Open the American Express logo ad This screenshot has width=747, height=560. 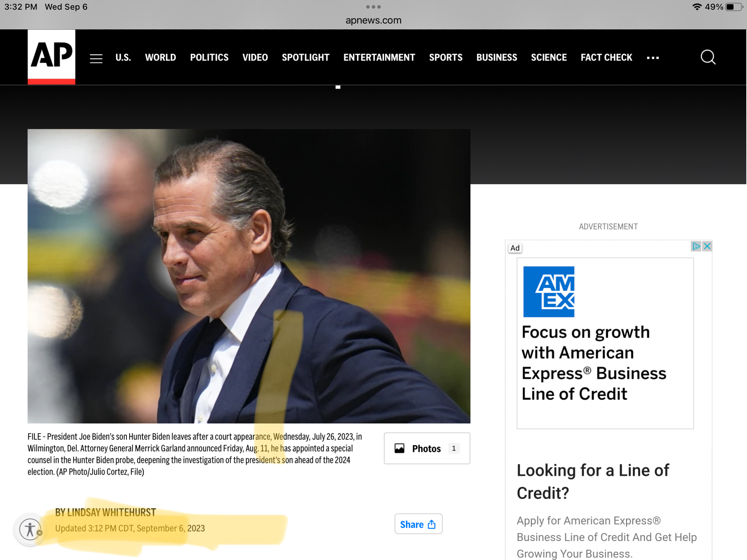[x=548, y=291]
